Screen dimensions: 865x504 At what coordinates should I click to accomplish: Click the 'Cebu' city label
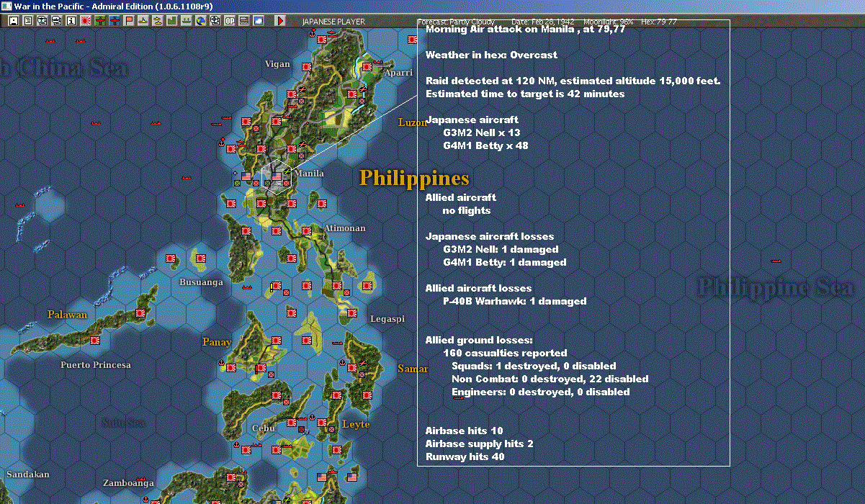click(x=264, y=428)
